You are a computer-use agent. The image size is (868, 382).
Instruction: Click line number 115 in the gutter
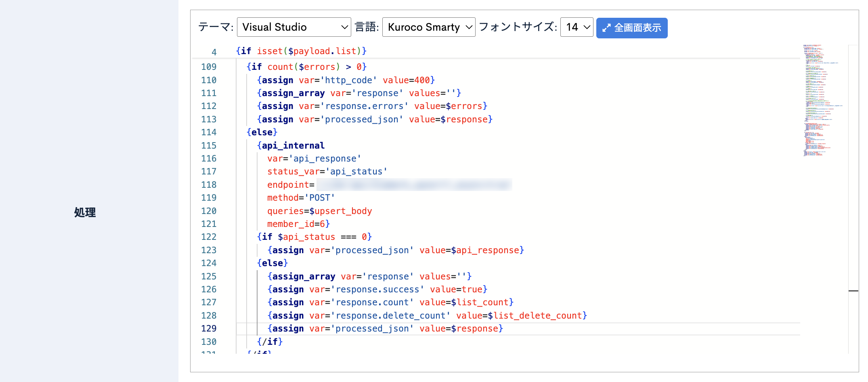[x=209, y=146]
